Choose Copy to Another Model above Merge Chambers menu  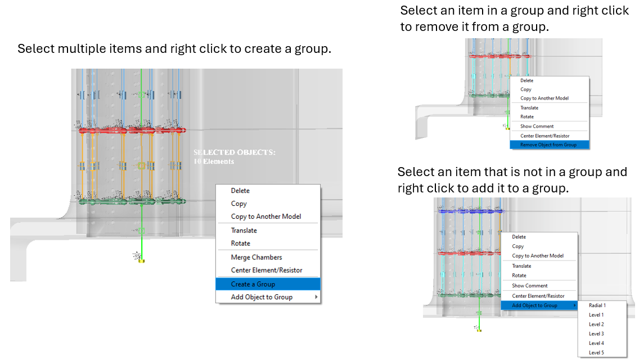(266, 217)
